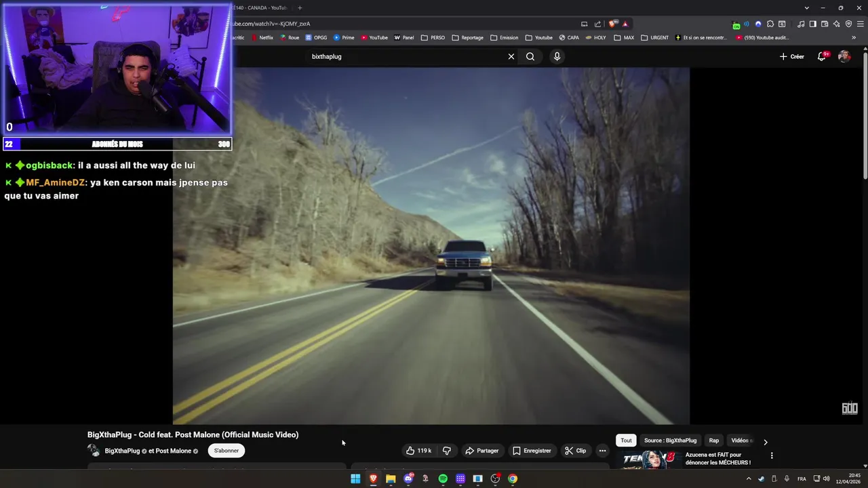Screen dimensions: 868x488
Task: Clear the YouTube search box text
Action: pos(511,56)
